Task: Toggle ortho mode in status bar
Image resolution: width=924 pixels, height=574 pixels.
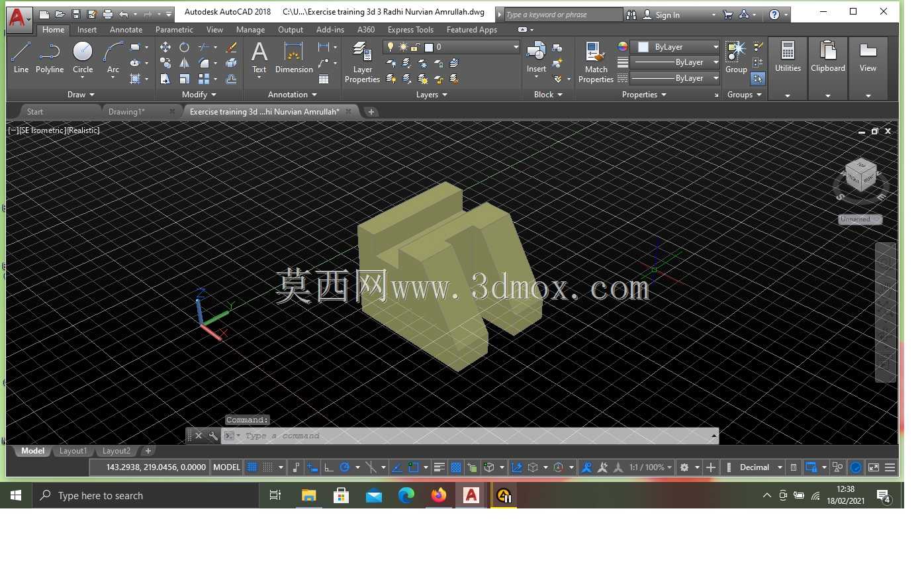Action: (x=328, y=467)
